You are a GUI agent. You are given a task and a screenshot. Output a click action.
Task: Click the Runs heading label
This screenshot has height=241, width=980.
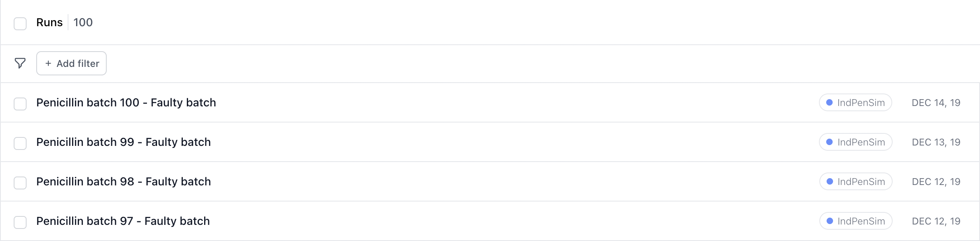(x=50, y=23)
